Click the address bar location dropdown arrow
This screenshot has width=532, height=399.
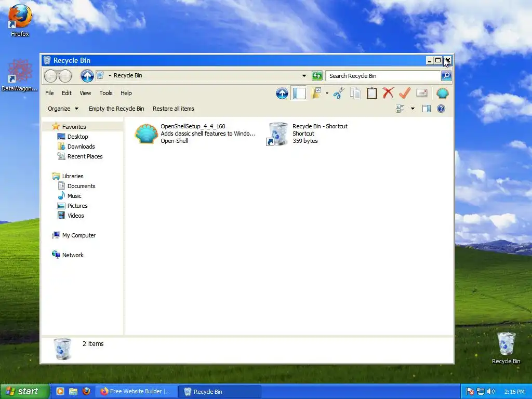(x=110, y=75)
